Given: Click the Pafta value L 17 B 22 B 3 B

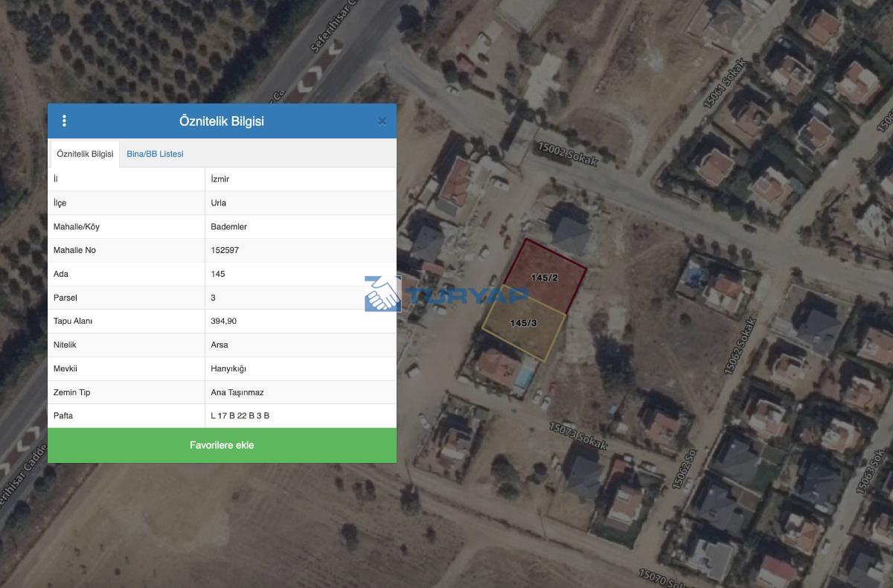Looking at the screenshot, I should tap(240, 416).
